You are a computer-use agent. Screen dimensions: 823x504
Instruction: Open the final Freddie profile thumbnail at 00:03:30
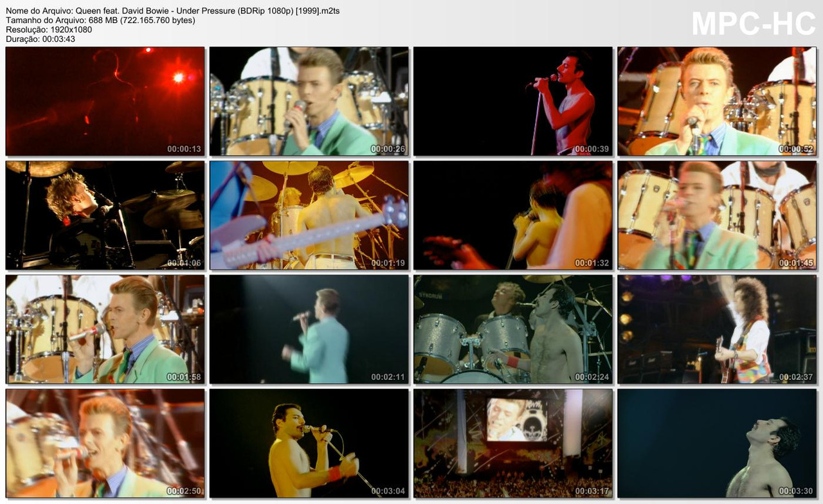[x=718, y=444]
